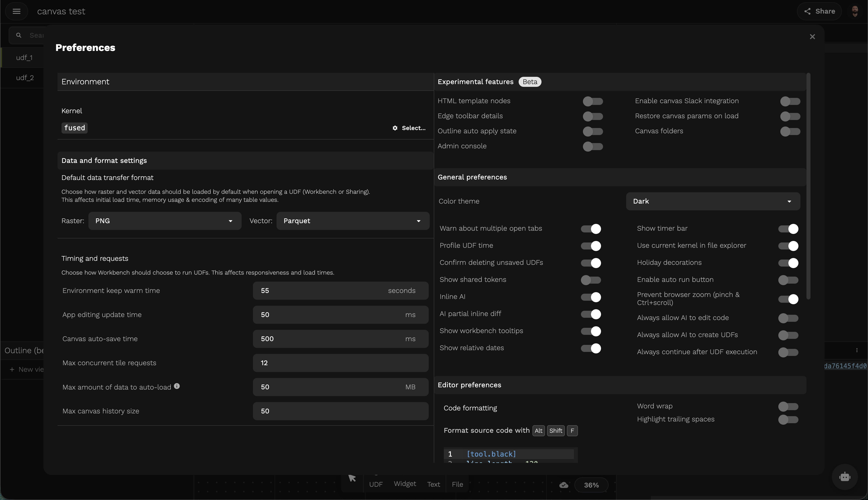Click the File toolbar item
868x500 pixels.
(x=457, y=484)
